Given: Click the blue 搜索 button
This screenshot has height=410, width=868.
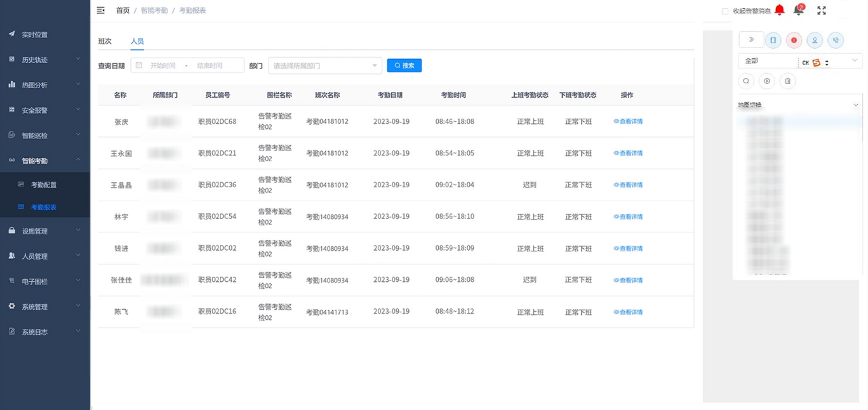Looking at the screenshot, I should pos(404,66).
